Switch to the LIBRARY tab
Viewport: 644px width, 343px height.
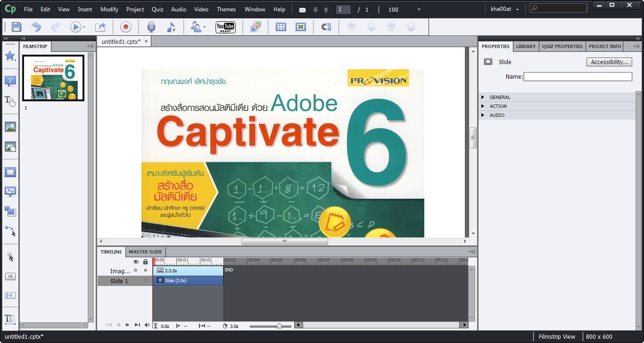[x=525, y=46]
